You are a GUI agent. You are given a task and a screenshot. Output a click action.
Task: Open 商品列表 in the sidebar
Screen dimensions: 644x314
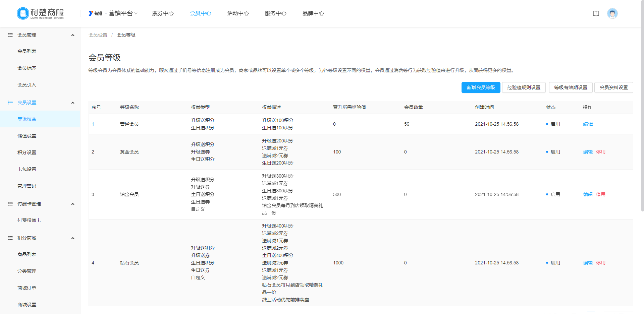click(x=27, y=254)
